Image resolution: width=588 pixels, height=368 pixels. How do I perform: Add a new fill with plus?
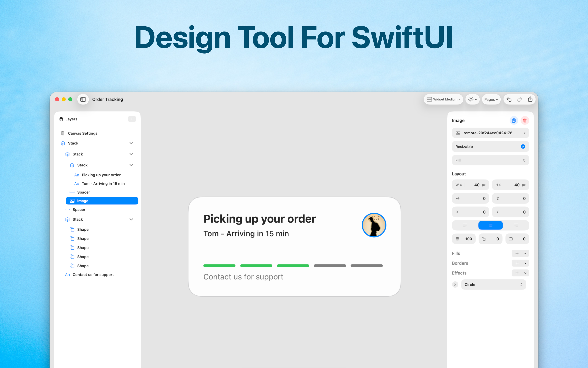pos(517,253)
